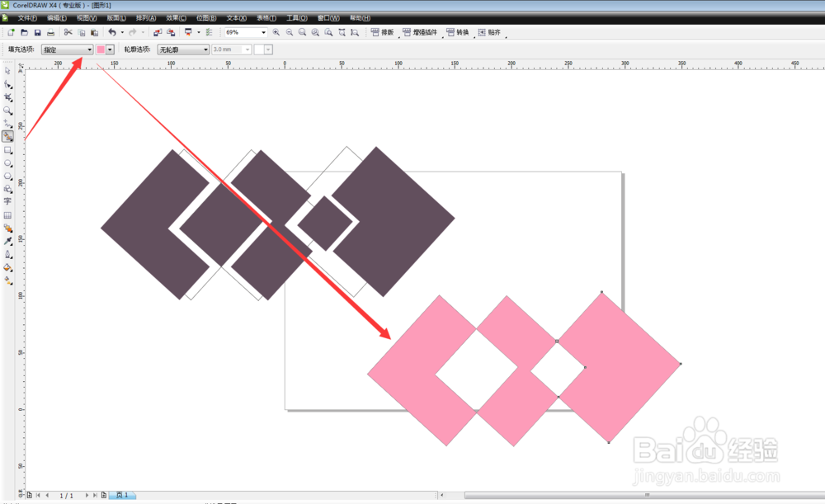Cut the selected object
This screenshot has height=504, width=825.
[x=68, y=33]
